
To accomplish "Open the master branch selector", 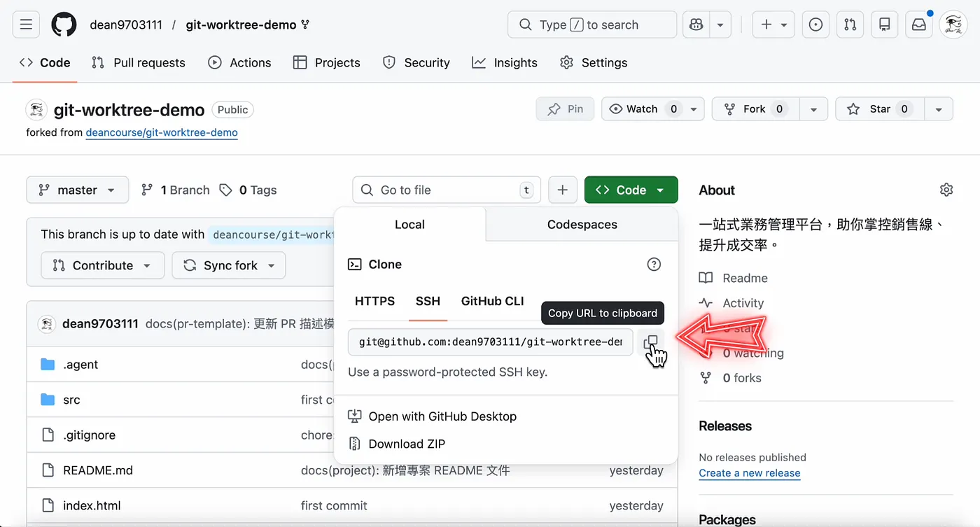I will click(77, 190).
